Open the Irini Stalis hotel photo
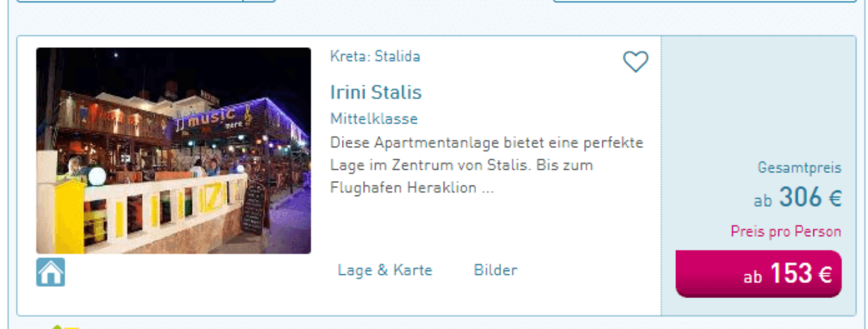Image resolution: width=868 pixels, height=329 pixels. tap(174, 151)
